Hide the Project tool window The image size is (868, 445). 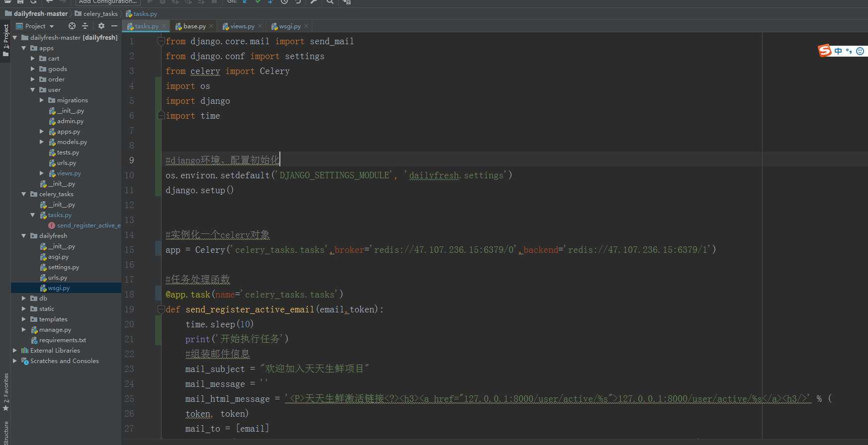[x=114, y=26]
